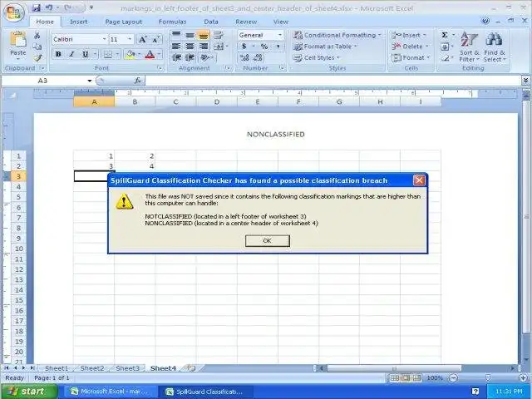The image size is (532, 399).
Task: Toggle Align Text Left
Action: point(176,47)
